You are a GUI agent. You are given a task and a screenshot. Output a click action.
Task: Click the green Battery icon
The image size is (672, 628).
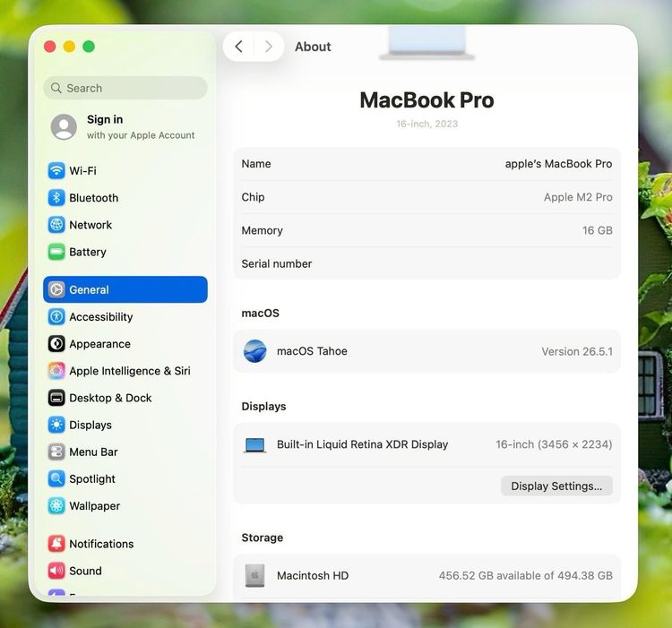(x=56, y=252)
